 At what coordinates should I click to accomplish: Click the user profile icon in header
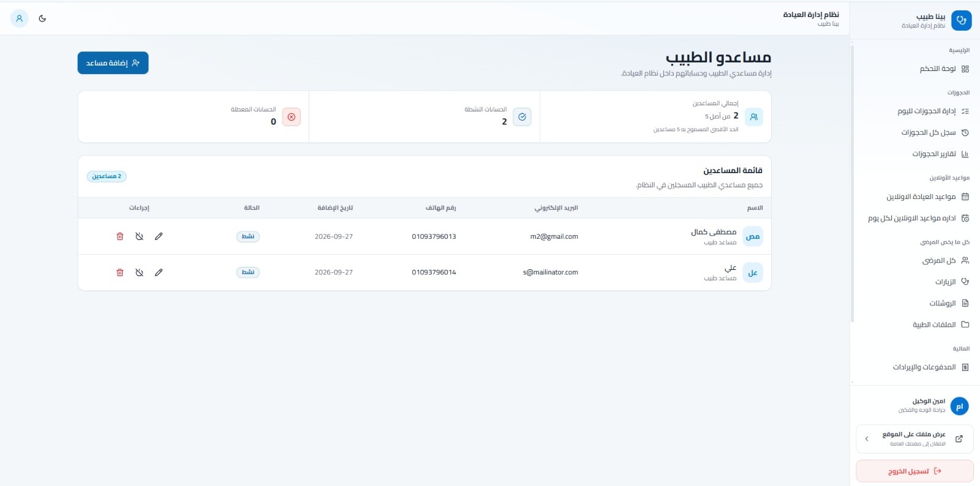point(20,18)
